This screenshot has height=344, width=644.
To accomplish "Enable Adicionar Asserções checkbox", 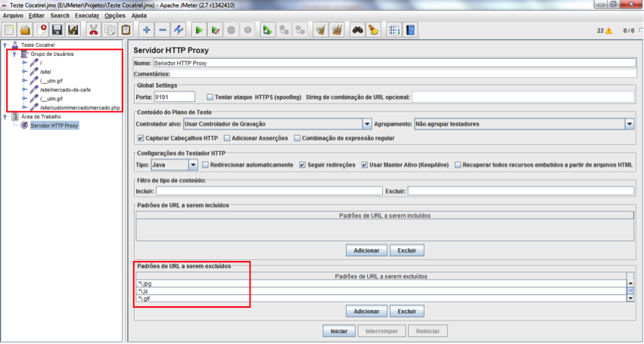I will tap(227, 138).
